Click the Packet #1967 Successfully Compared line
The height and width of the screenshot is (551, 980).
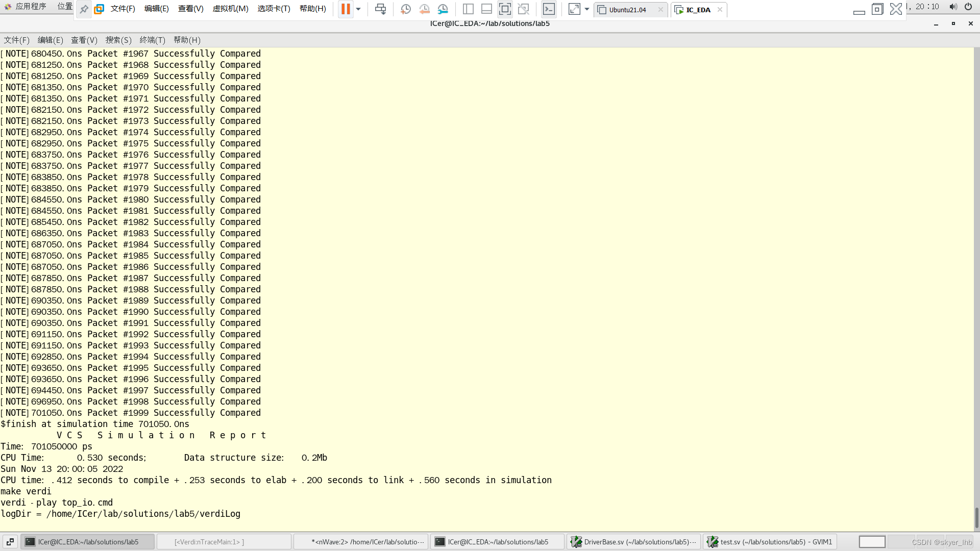tap(131, 54)
